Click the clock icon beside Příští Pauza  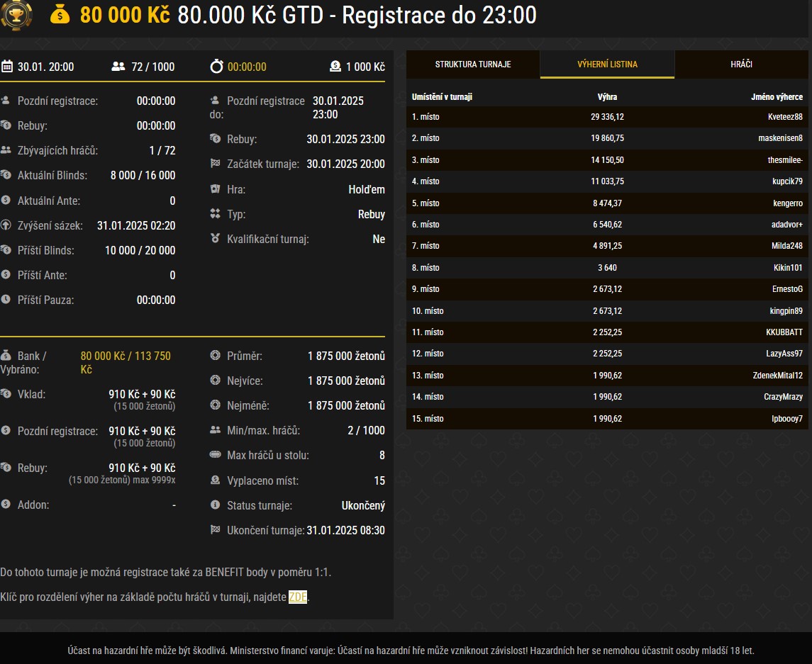6,300
